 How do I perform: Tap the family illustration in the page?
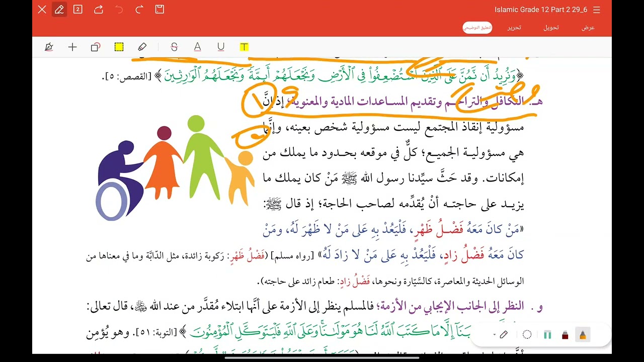175,167
